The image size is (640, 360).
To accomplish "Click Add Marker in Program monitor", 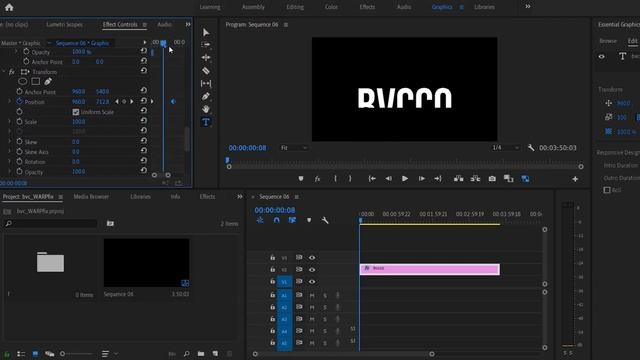I will click(301, 179).
